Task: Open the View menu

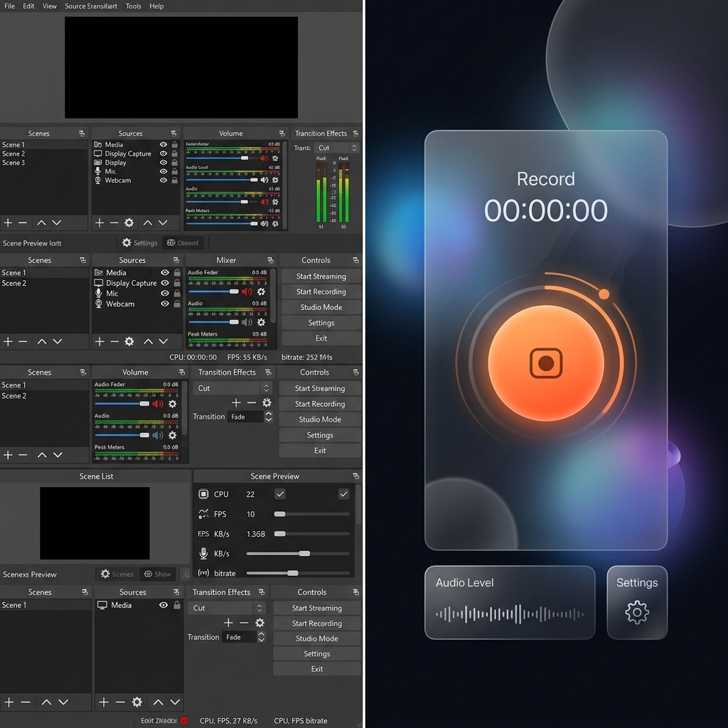Action: click(49, 6)
